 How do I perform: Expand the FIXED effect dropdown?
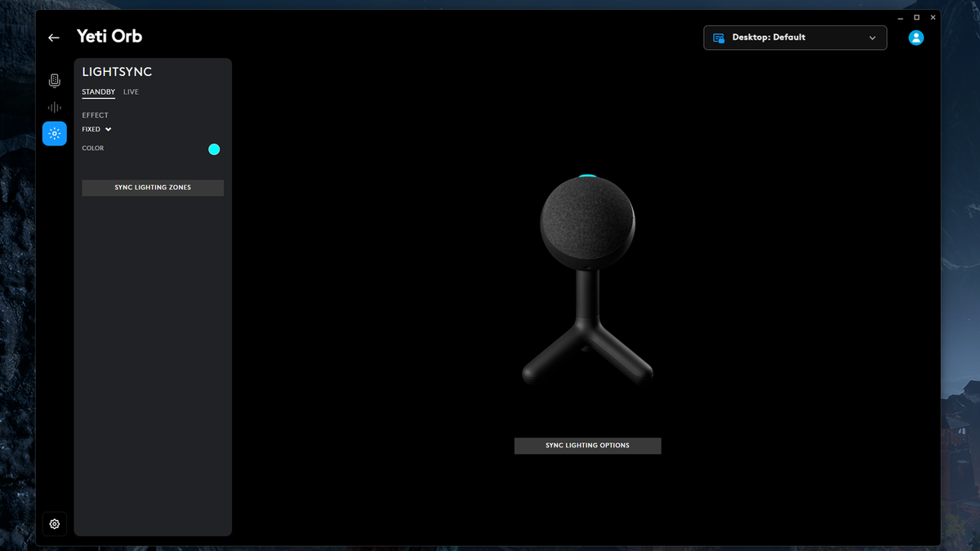96,128
